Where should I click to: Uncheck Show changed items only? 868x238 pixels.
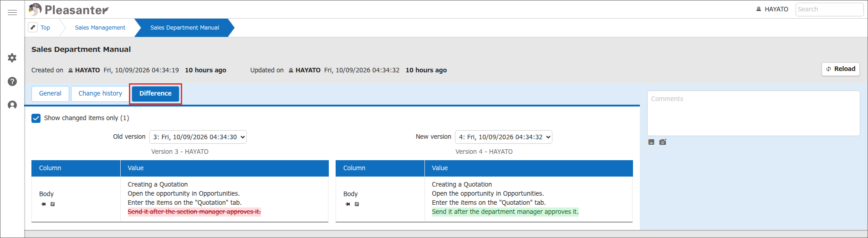coord(36,118)
